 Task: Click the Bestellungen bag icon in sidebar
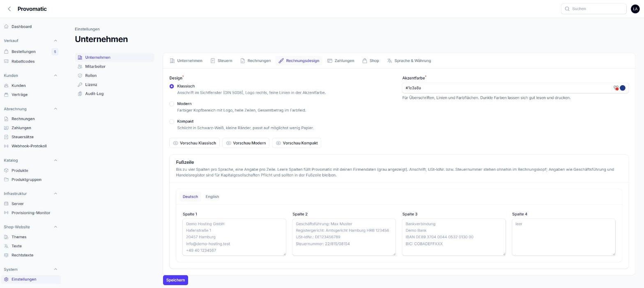point(6,52)
